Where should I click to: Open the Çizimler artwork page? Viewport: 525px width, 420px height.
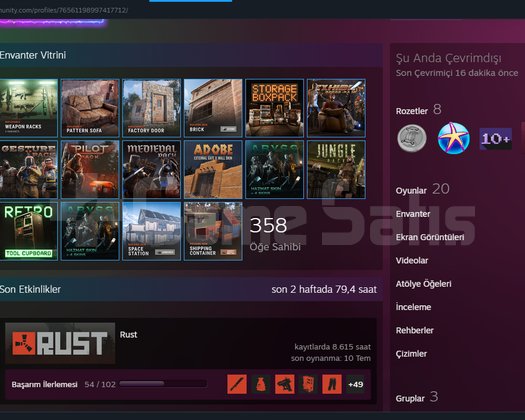click(411, 354)
